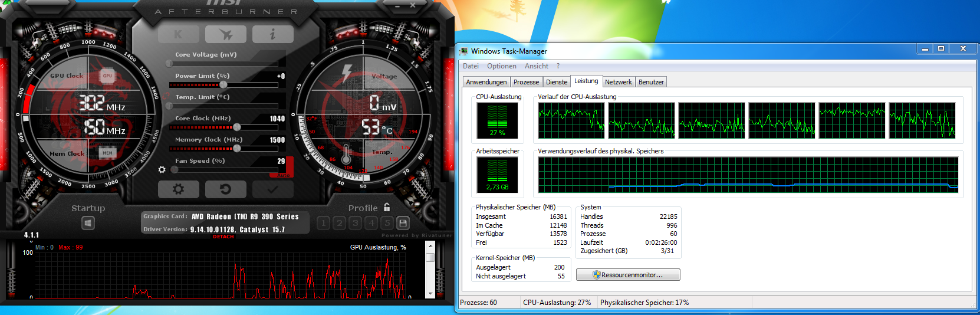The image size is (980, 315).
Task: Toggle the profile lock padlock icon
Action: pos(387,207)
